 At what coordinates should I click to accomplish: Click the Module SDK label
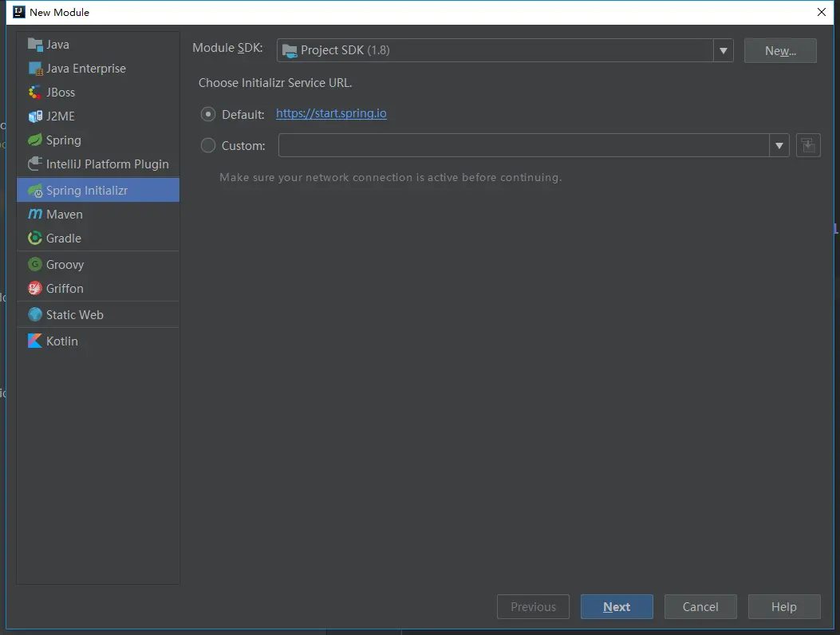pyautogui.click(x=227, y=48)
